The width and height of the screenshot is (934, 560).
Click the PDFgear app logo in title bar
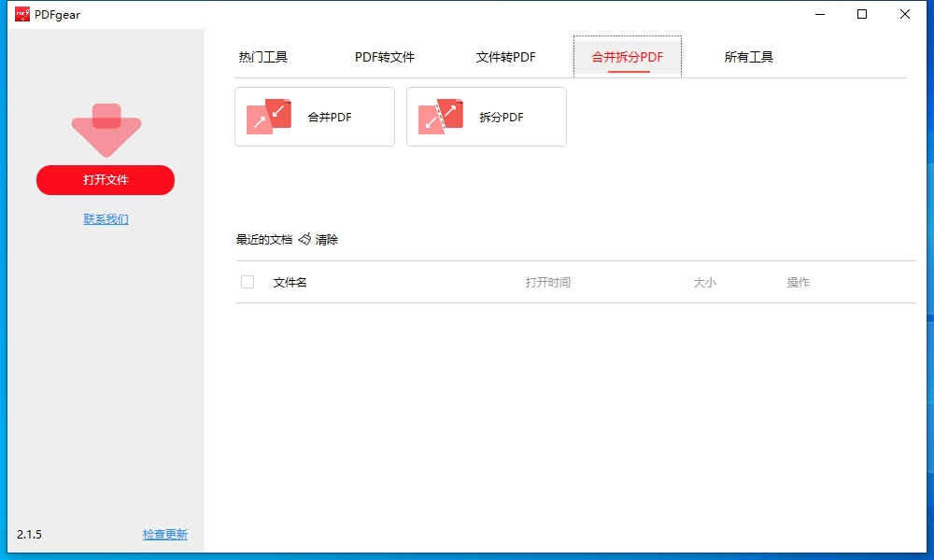[22, 14]
